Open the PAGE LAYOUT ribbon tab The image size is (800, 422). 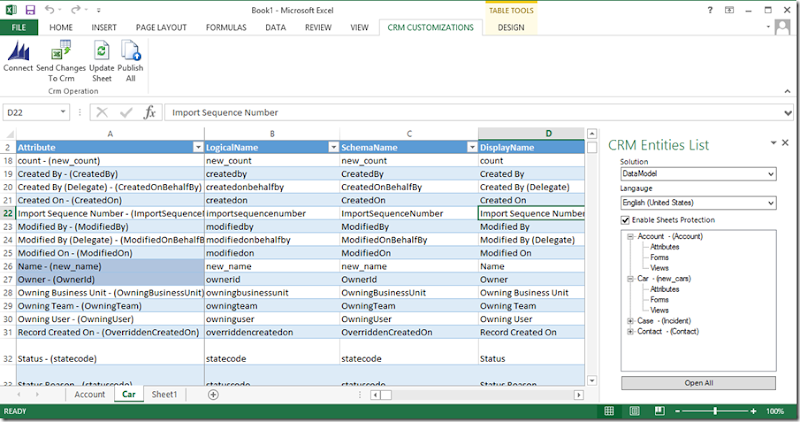coord(159,27)
